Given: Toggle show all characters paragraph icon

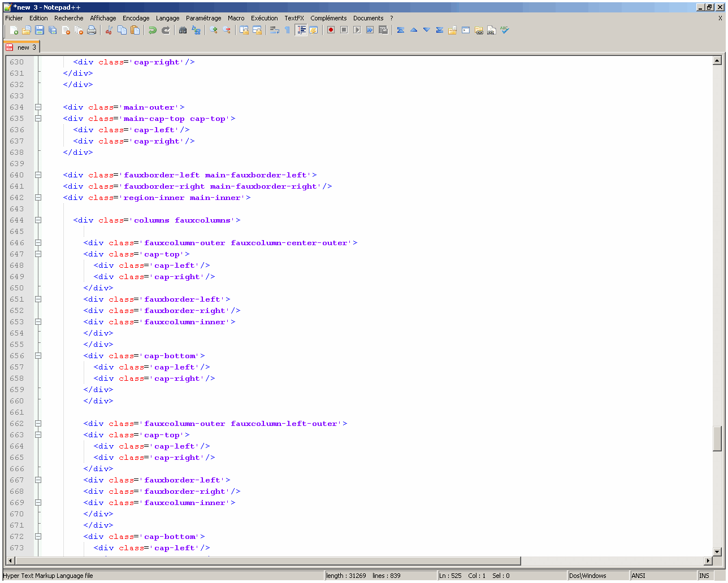Looking at the screenshot, I should pyautogui.click(x=288, y=30).
